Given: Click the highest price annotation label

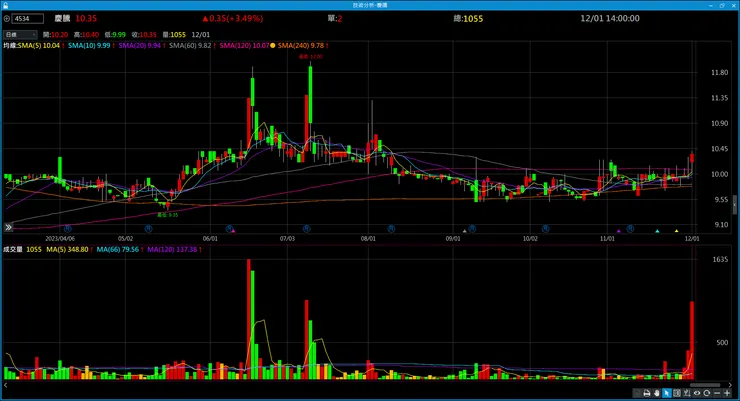Looking at the screenshot, I should [x=311, y=57].
